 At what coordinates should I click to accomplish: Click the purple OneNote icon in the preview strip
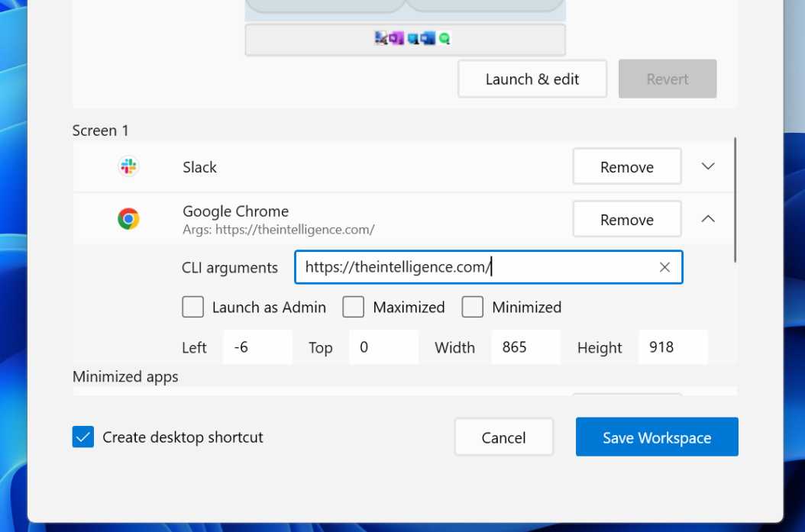tap(396, 37)
